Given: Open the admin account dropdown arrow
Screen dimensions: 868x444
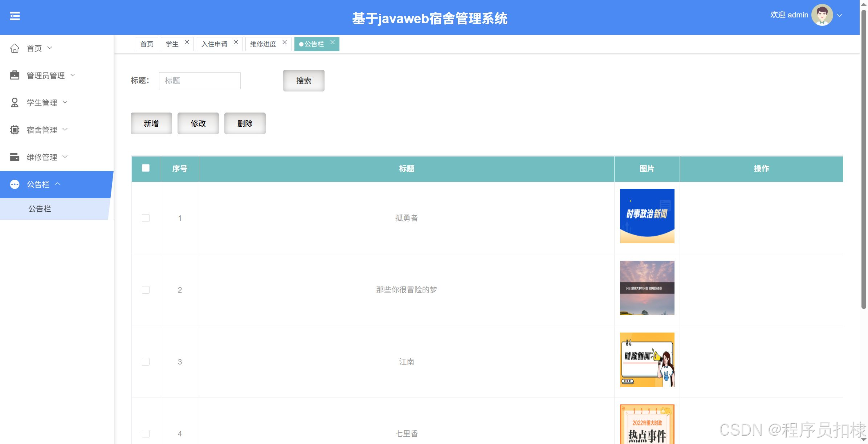Looking at the screenshot, I should (x=840, y=15).
